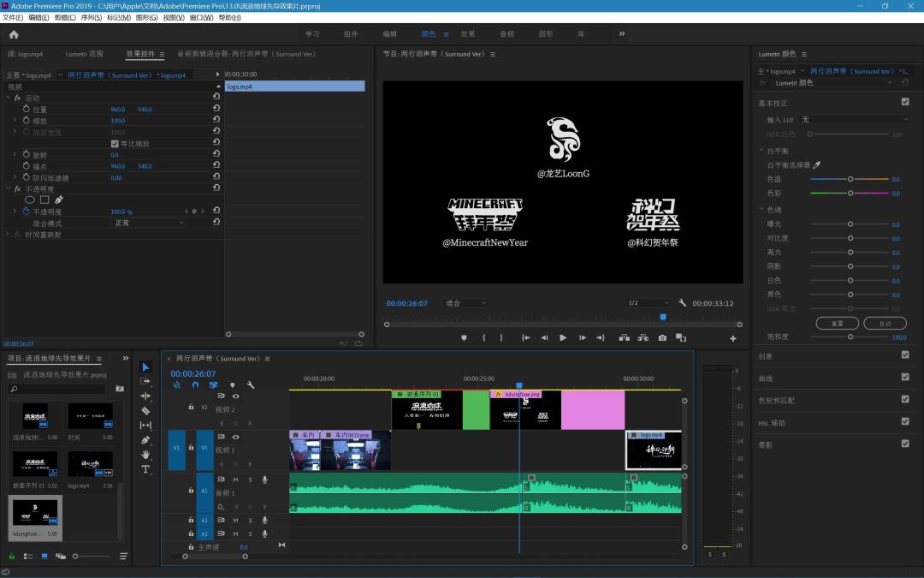Open the 序列(S) menu

[91, 17]
